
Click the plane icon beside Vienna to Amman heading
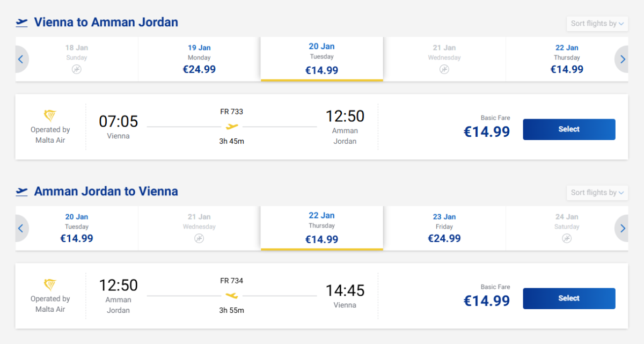click(x=22, y=23)
